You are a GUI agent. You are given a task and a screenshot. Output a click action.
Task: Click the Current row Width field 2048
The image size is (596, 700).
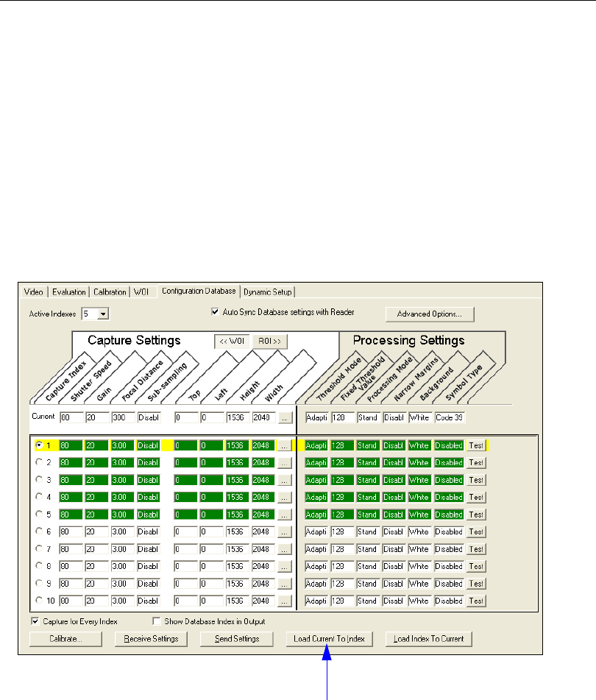263,418
